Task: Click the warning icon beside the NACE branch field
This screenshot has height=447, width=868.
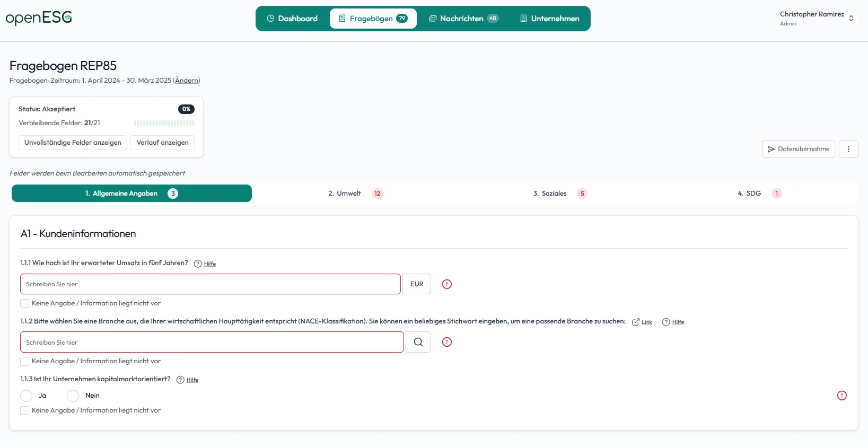Action: pos(447,342)
